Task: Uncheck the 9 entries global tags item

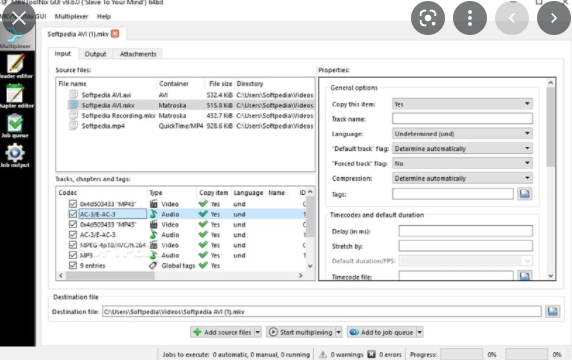Action: point(73,265)
